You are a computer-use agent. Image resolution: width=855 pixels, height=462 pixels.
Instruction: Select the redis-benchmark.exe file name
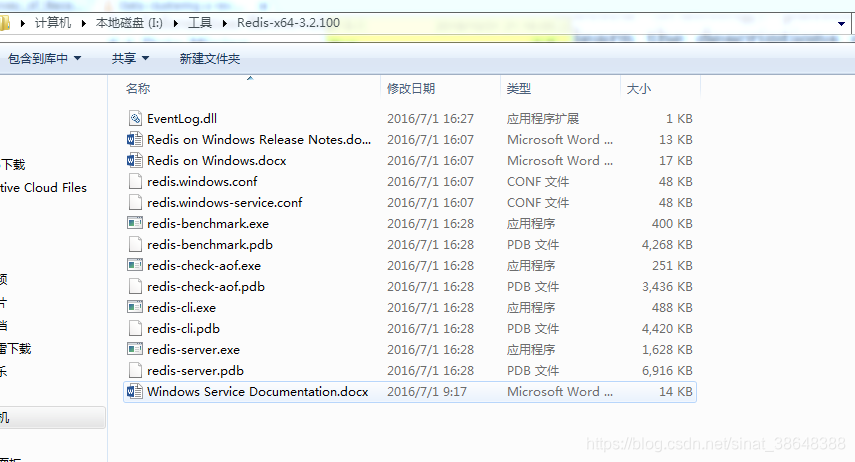click(208, 224)
